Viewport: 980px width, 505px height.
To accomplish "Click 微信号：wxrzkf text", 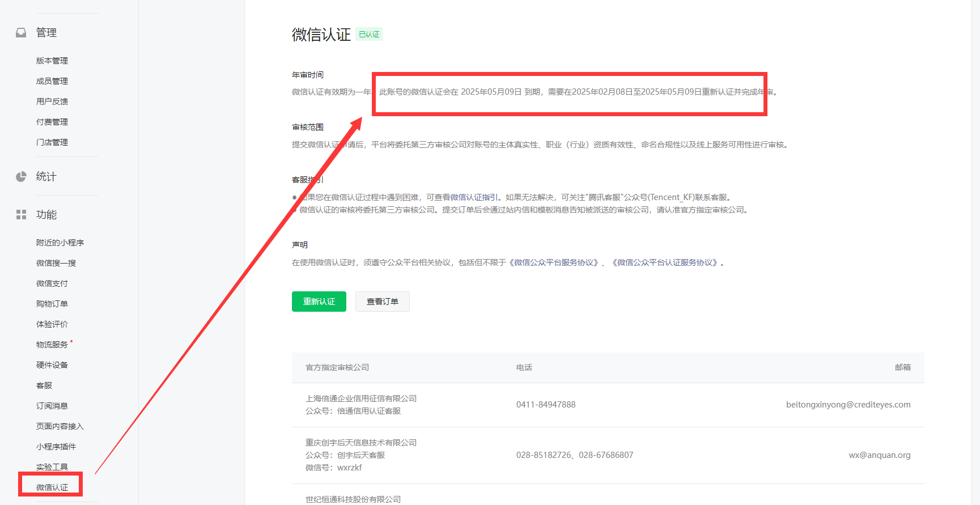I will [334, 468].
